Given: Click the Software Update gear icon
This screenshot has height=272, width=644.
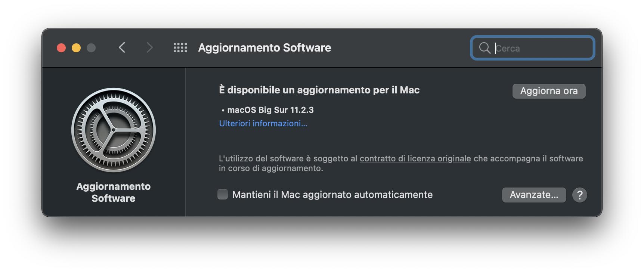Looking at the screenshot, I should tap(114, 130).
